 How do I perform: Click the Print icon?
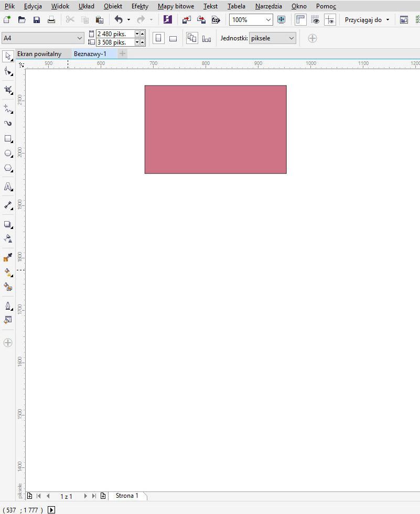pos(51,20)
